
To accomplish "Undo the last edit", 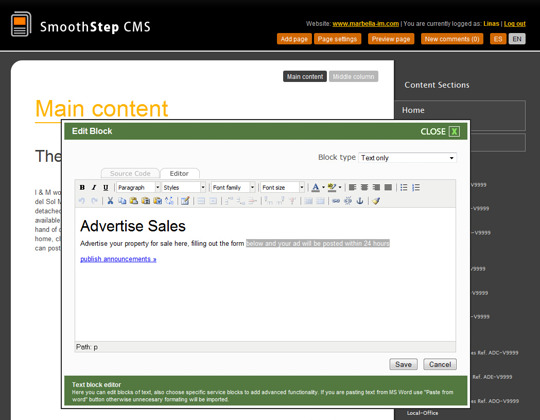I will click(x=82, y=201).
